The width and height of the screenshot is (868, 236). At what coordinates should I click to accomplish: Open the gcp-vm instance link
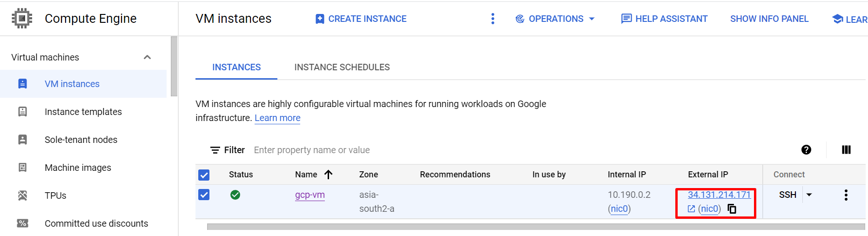tap(310, 195)
